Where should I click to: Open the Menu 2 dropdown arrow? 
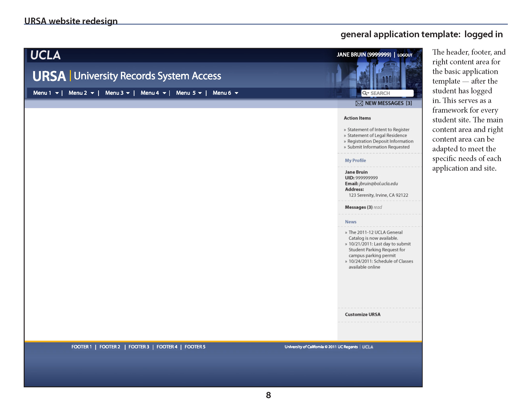(92, 93)
